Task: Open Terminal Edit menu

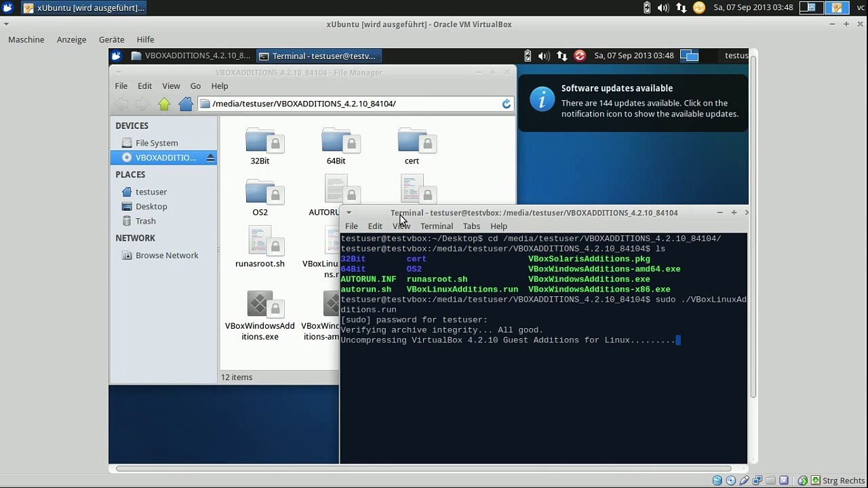Action: (375, 226)
